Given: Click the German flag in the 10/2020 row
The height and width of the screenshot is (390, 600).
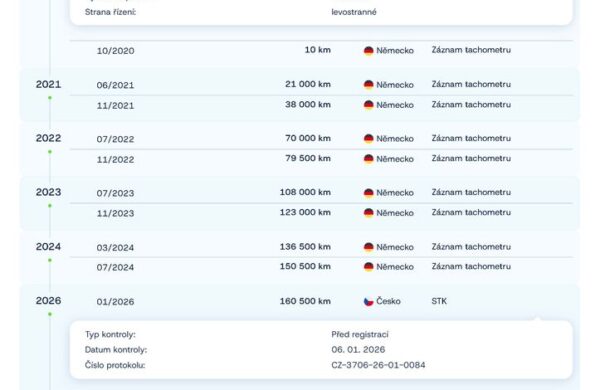Looking at the screenshot, I should pos(368,51).
